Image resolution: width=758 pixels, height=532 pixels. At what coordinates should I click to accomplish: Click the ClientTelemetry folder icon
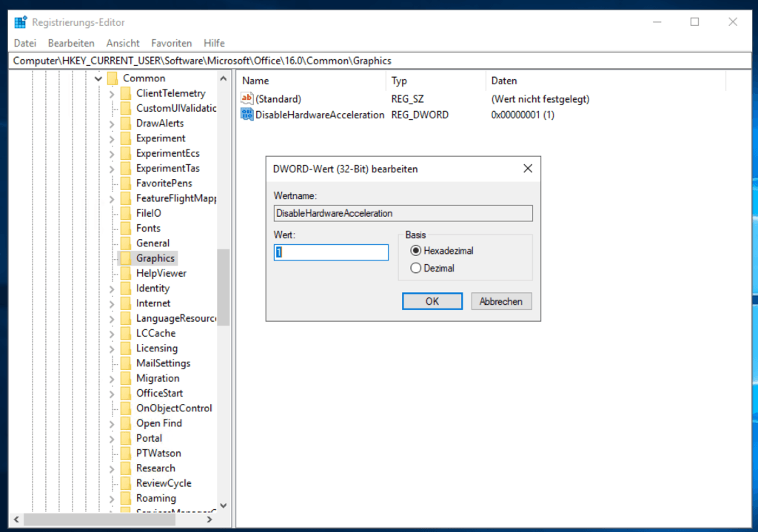(x=126, y=92)
